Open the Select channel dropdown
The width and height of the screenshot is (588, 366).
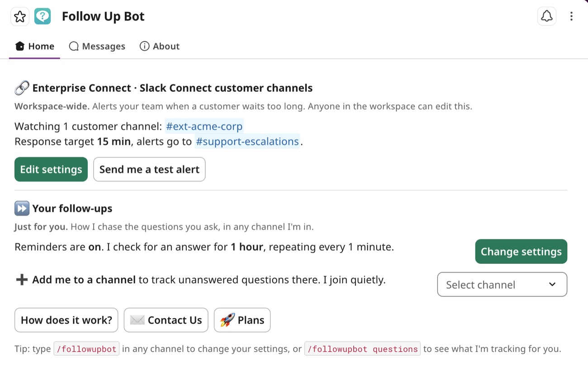(x=502, y=285)
